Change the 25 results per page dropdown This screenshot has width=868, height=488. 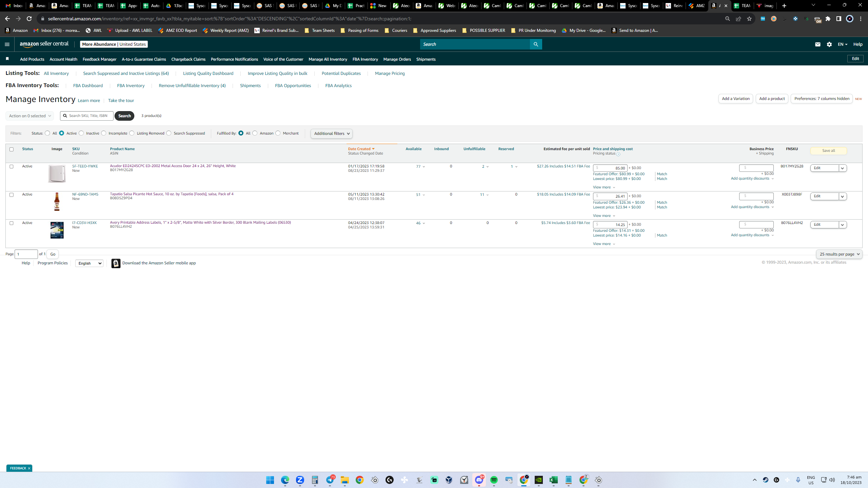click(839, 254)
